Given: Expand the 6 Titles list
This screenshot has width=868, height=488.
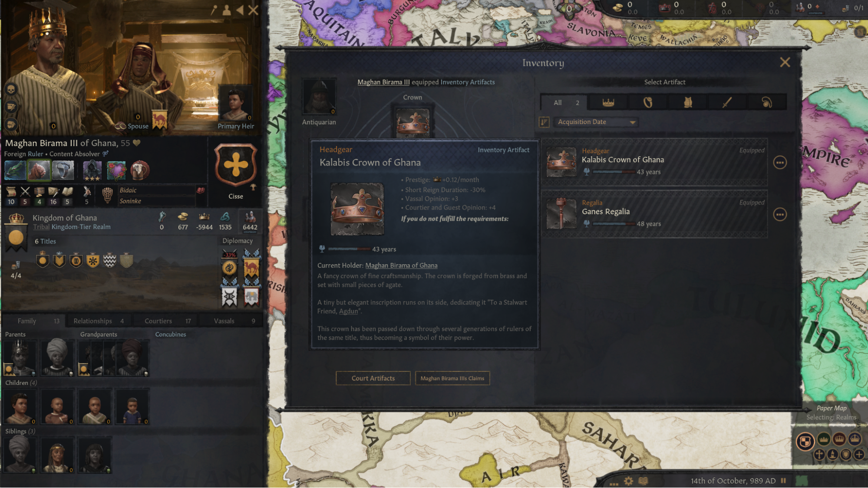Looking at the screenshot, I should (x=45, y=241).
